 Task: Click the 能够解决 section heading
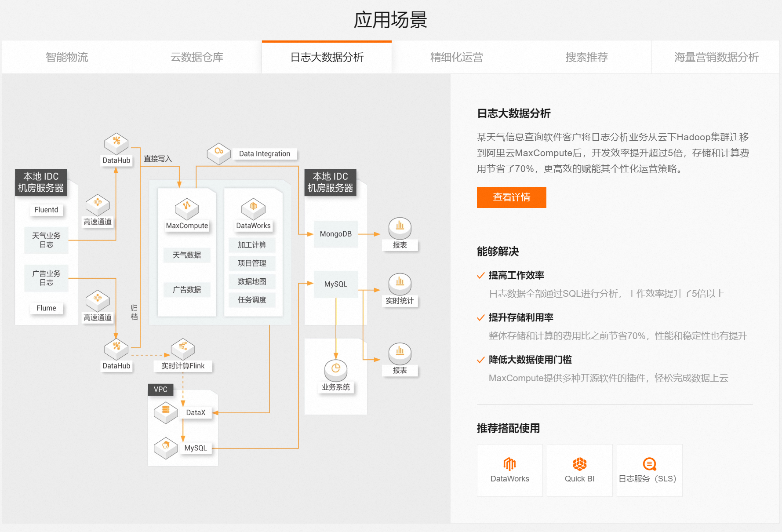pyautogui.click(x=498, y=251)
